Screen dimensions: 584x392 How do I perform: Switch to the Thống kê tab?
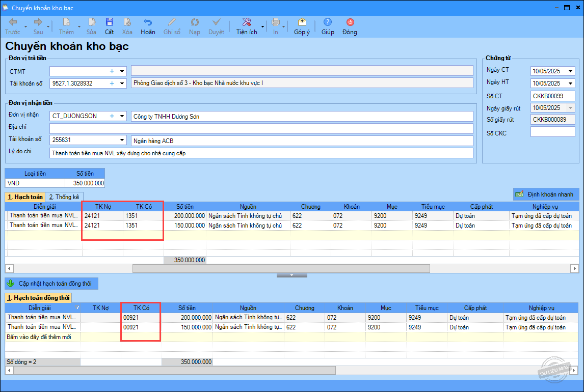[x=64, y=197]
